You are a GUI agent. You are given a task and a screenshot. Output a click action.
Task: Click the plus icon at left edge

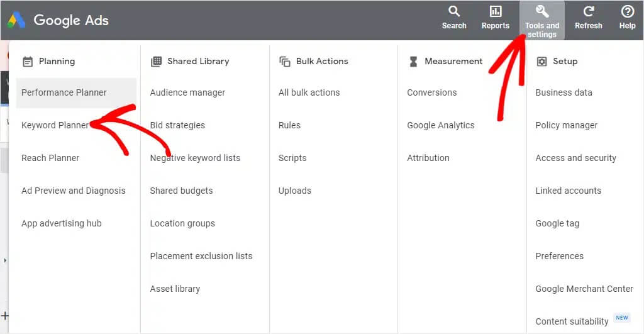point(4,316)
